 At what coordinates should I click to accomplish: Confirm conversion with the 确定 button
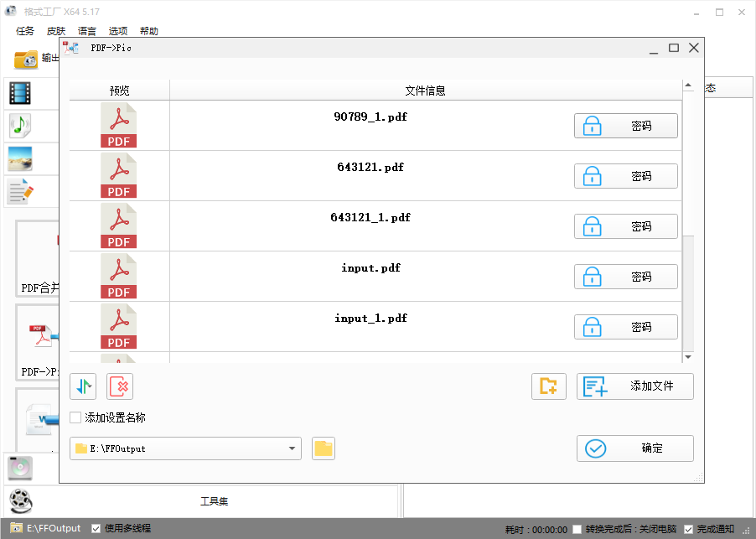(634, 448)
